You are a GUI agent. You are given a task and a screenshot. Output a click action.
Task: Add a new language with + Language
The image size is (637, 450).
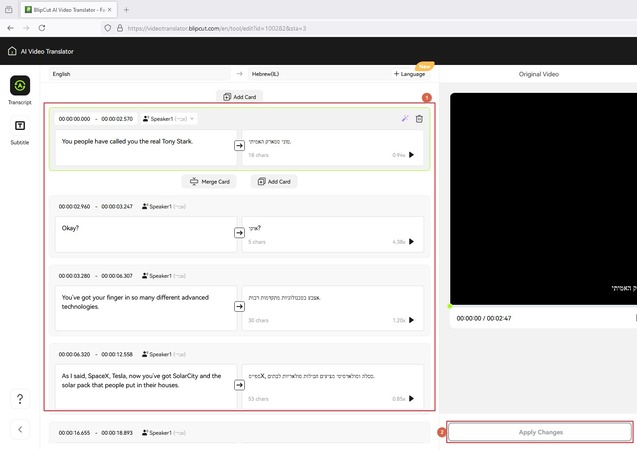pos(409,73)
